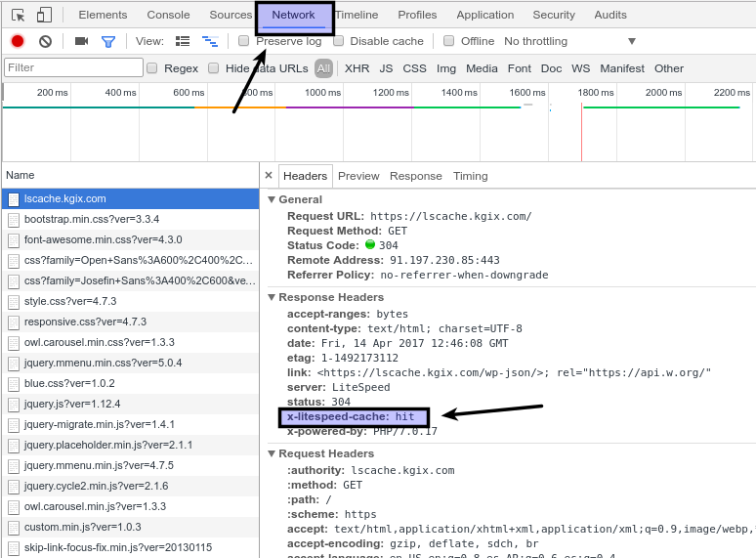Filter requests by XHR type
756x558 pixels.
pos(357,68)
